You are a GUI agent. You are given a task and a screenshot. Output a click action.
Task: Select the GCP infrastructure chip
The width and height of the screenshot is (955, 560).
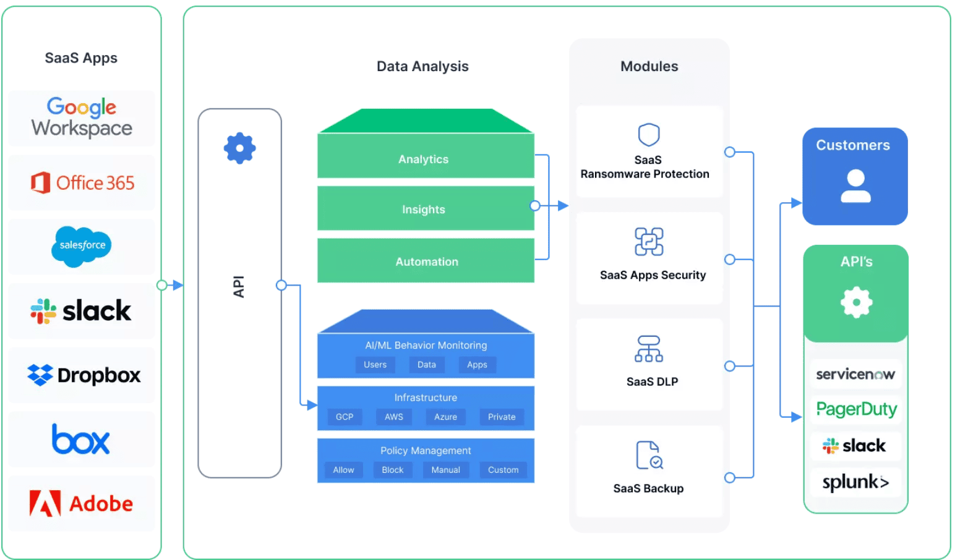345,417
